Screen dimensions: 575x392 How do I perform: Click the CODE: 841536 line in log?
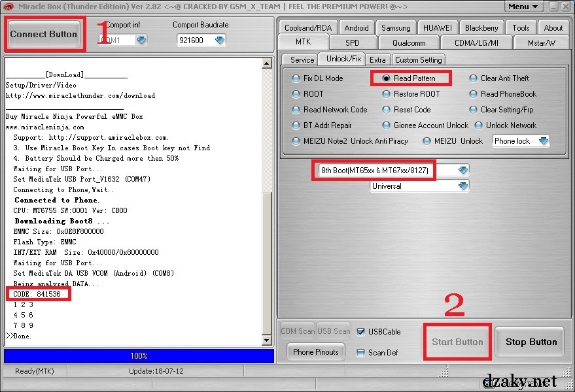(x=37, y=294)
